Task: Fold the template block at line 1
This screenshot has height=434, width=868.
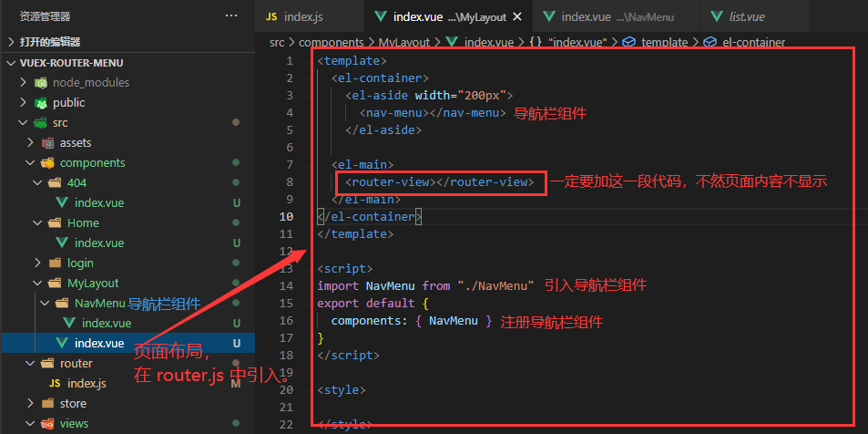Action: pyautogui.click(x=306, y=61)
